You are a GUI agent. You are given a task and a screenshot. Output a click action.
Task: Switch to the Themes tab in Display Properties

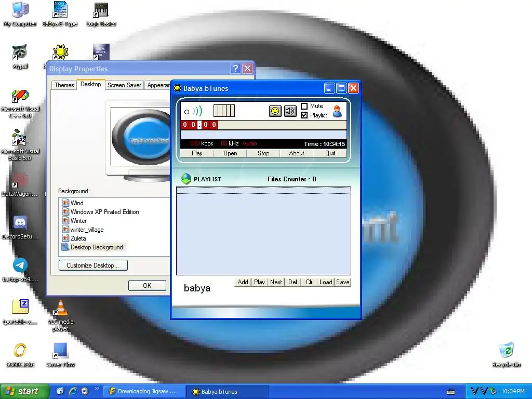tap(64, 85)
